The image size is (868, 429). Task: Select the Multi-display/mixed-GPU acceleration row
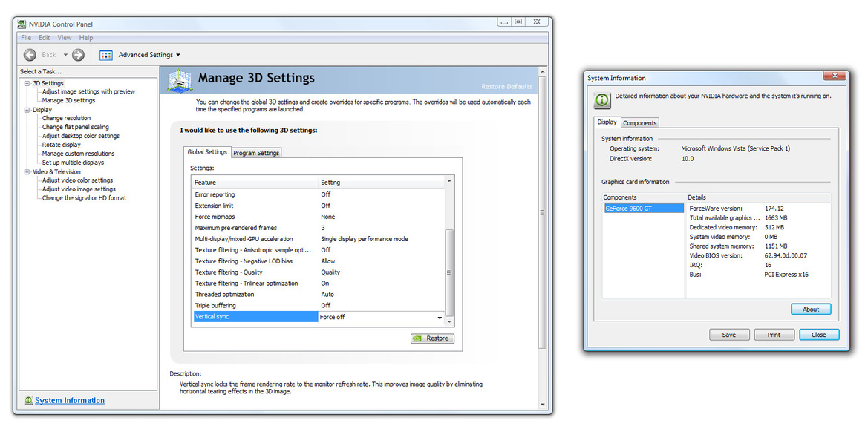coord(319,239)
